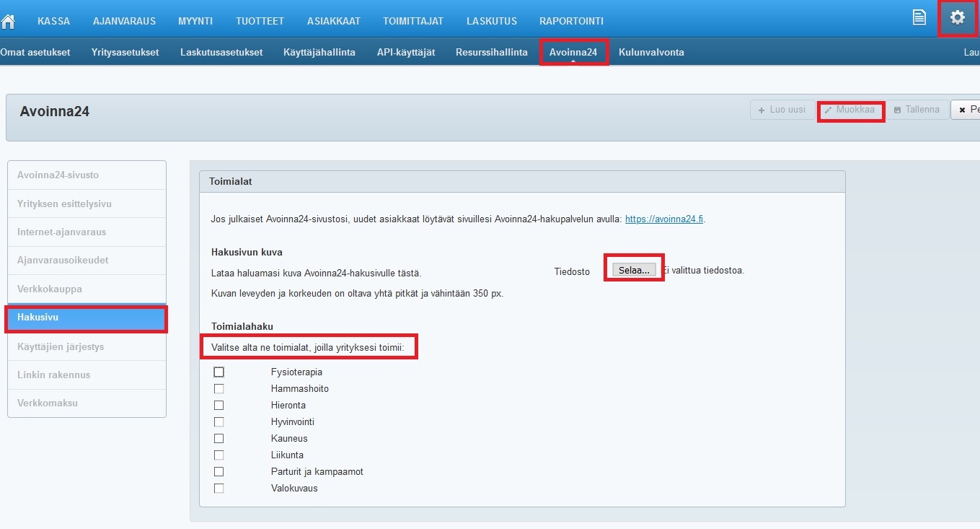
Task: Open the https://avoinna24.fi link
Action: (x=663, y=219)
